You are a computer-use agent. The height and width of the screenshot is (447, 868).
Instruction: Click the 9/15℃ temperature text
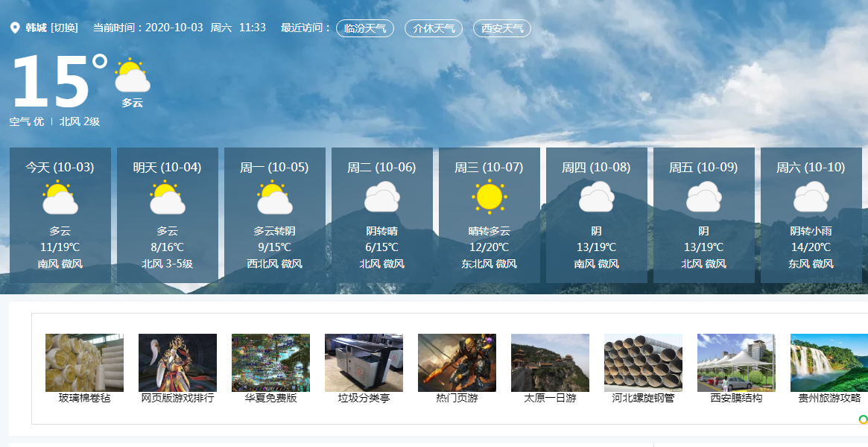click(275, 247)
